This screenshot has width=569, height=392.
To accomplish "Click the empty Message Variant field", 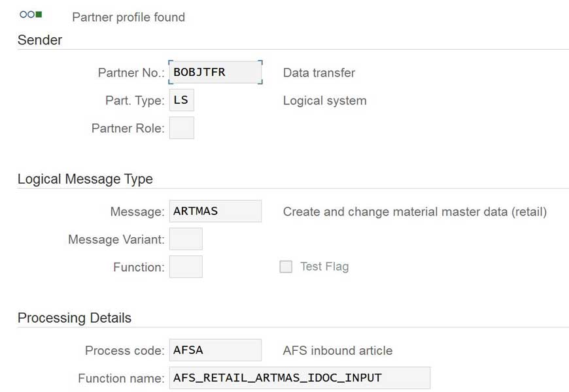I will tap(186, 238).
